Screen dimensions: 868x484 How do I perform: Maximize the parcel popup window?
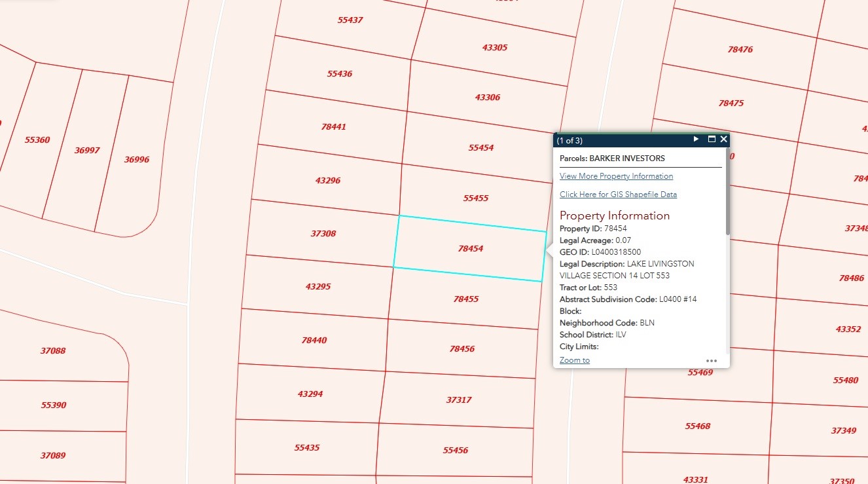coord(712,140)
